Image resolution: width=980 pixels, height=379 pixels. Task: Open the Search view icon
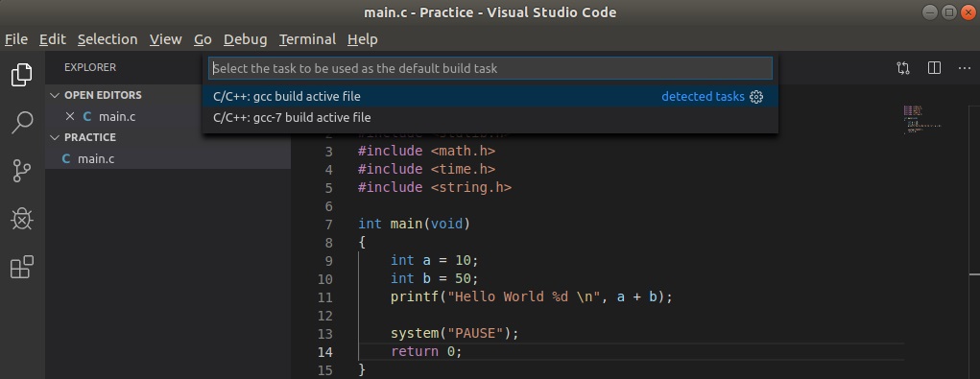point(22,123)
